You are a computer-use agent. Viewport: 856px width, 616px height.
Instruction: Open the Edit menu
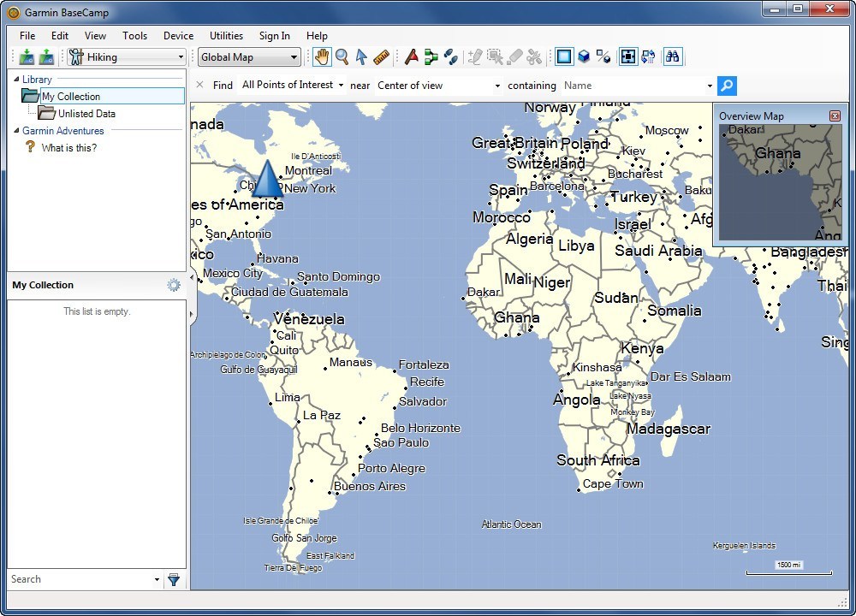[60, 35]
